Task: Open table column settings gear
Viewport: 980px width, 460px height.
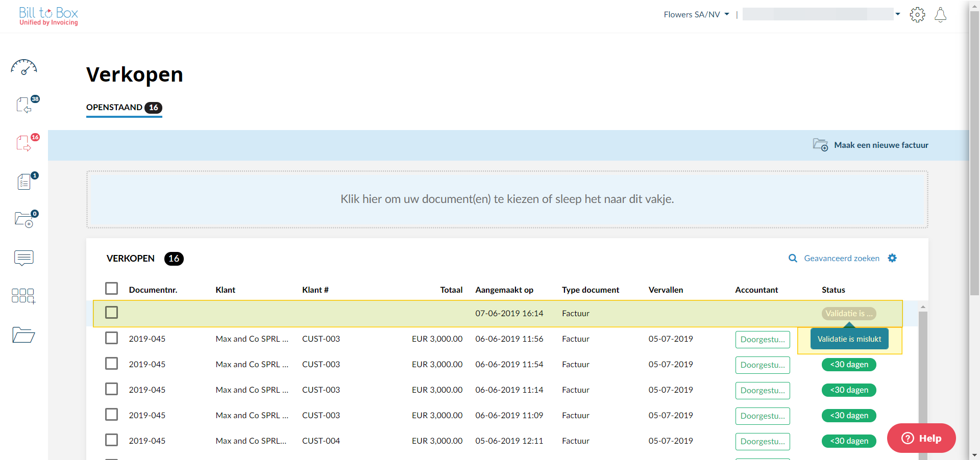Action: (x=892, y=258)
